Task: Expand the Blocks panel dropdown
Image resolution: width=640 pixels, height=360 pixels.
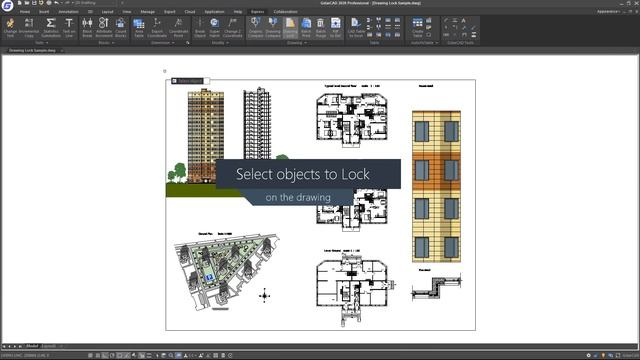Action: point(106,43)
